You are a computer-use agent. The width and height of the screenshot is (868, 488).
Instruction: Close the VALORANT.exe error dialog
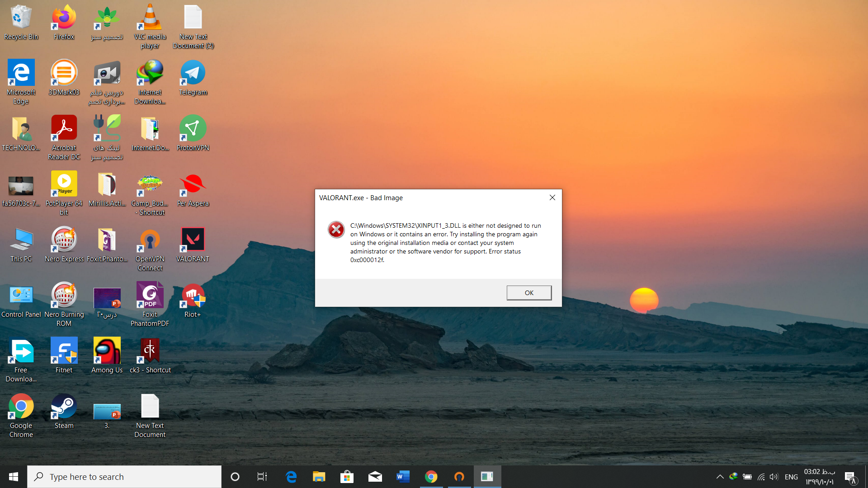click(x=552, y=197)
